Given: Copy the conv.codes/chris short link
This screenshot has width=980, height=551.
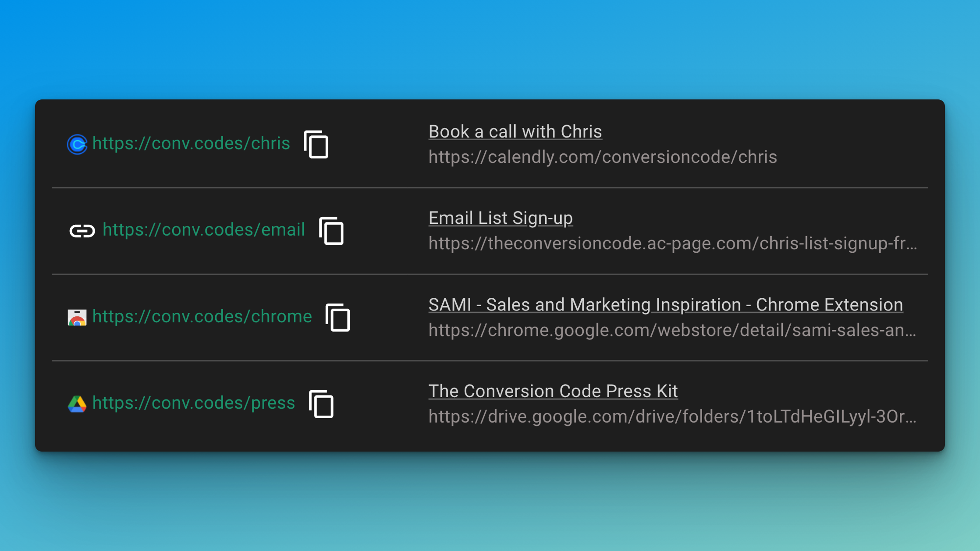Looking at the screenshot, I should (x=316, y=144).
